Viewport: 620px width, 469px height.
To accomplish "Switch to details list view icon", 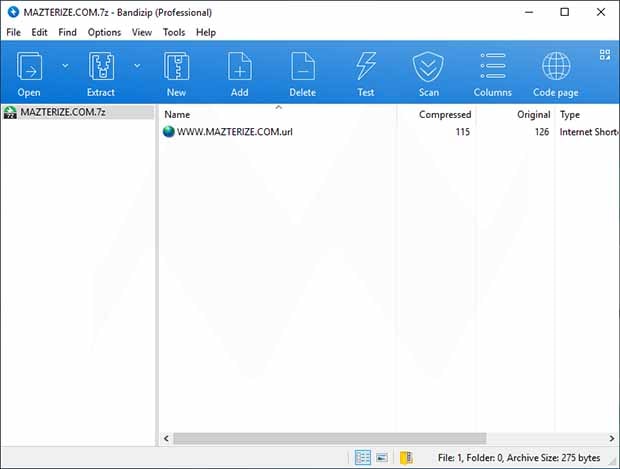I will pos(363,458).
